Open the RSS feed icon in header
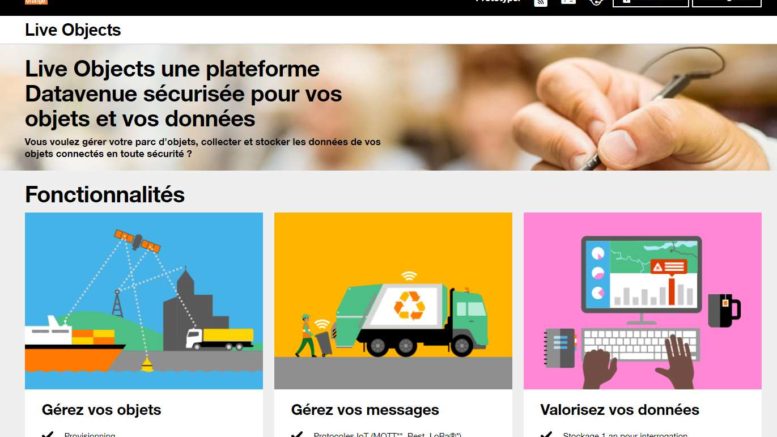Image resolution: width=777 pixels, height=437 pixels. [x=541, y=2]
